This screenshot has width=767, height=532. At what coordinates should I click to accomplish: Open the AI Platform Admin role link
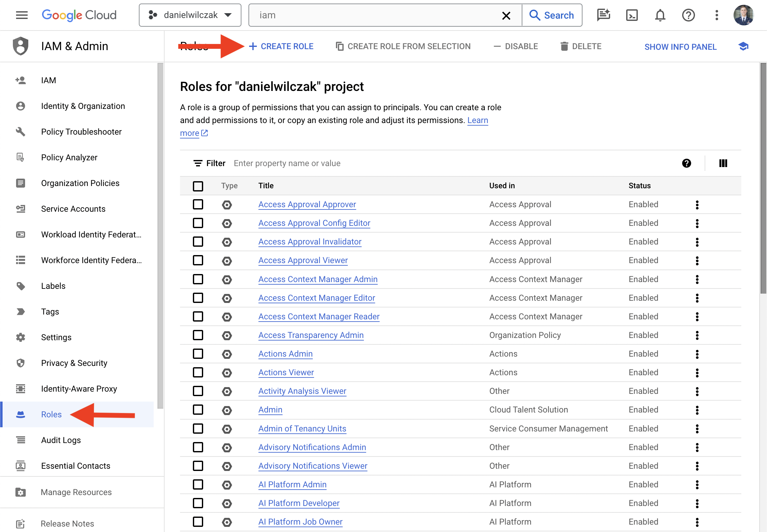(x=292, y=484)
